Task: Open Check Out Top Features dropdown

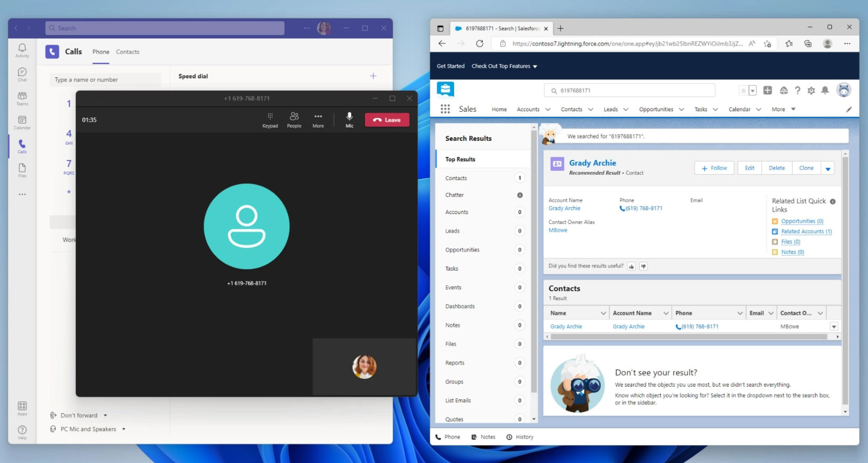Action: tap(504, 66)
